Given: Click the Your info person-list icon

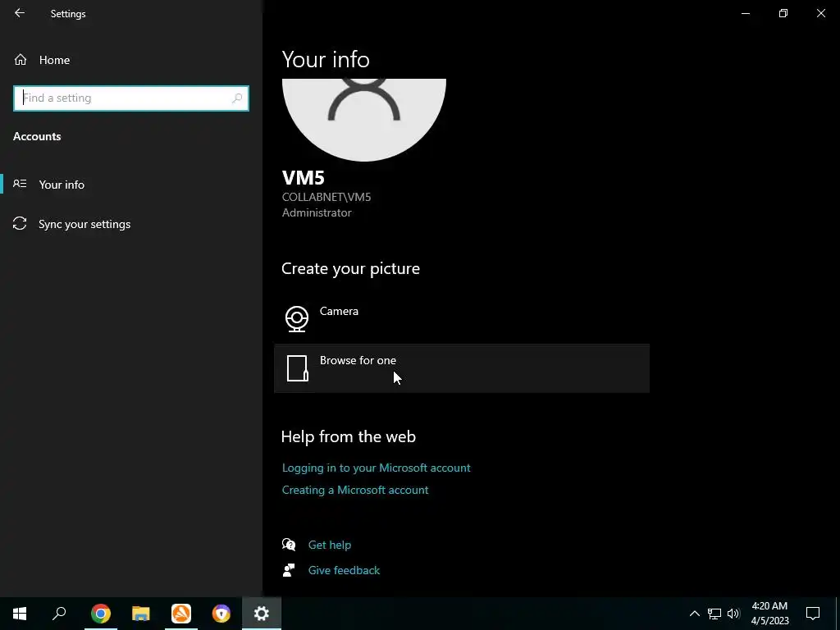Looking at the screenshot, I should (20, 184).
